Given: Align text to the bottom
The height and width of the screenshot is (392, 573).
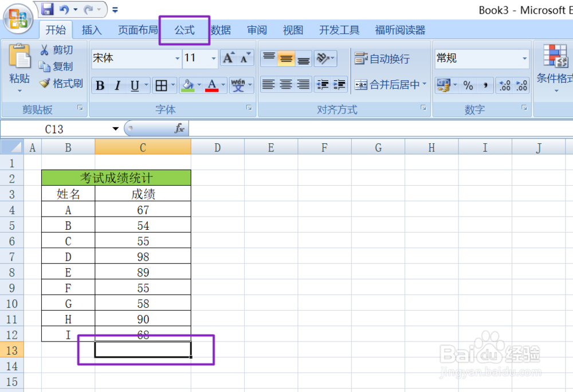Looking at the screenshot, I should [x=303, y=58].
